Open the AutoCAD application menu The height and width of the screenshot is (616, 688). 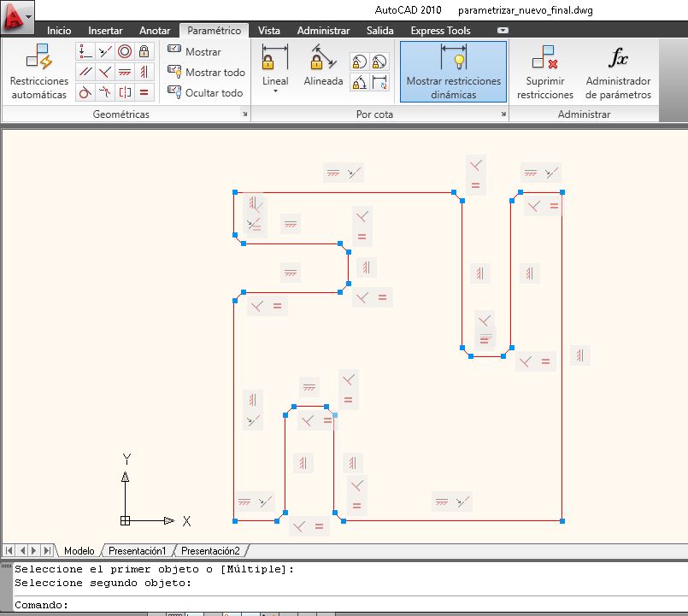17,17
